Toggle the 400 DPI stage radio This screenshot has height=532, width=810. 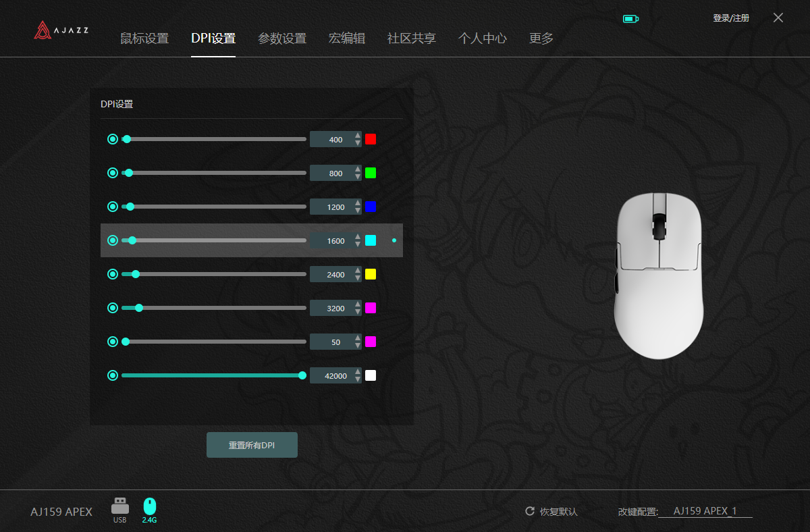pos(113,139)
